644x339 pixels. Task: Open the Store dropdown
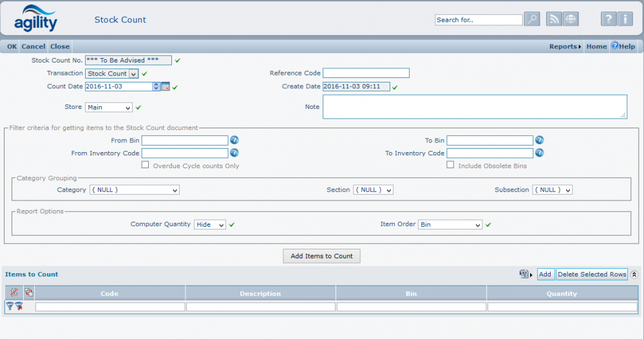[x=109, y=108]
